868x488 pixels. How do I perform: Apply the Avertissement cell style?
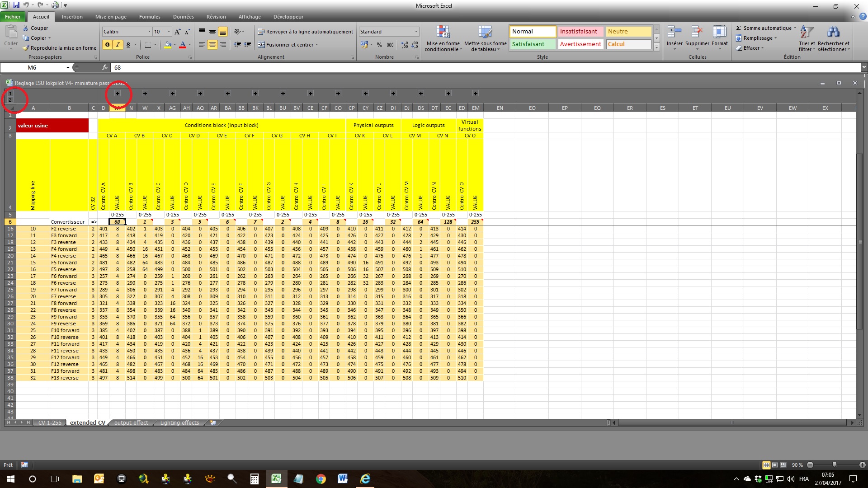coord(580,44)
